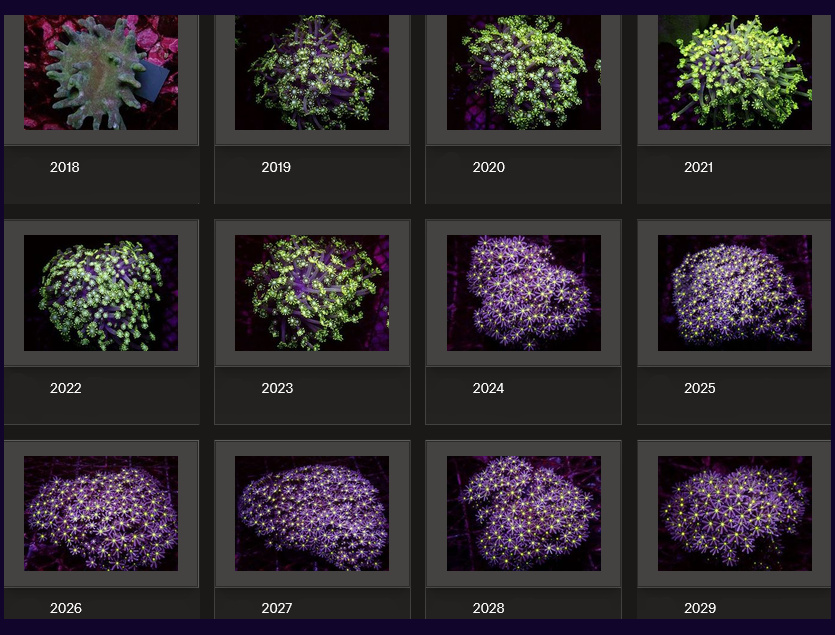Click the "2019" caption label
Image resolution: width=835 pixels, height=635 pixels.
(276, 167)
